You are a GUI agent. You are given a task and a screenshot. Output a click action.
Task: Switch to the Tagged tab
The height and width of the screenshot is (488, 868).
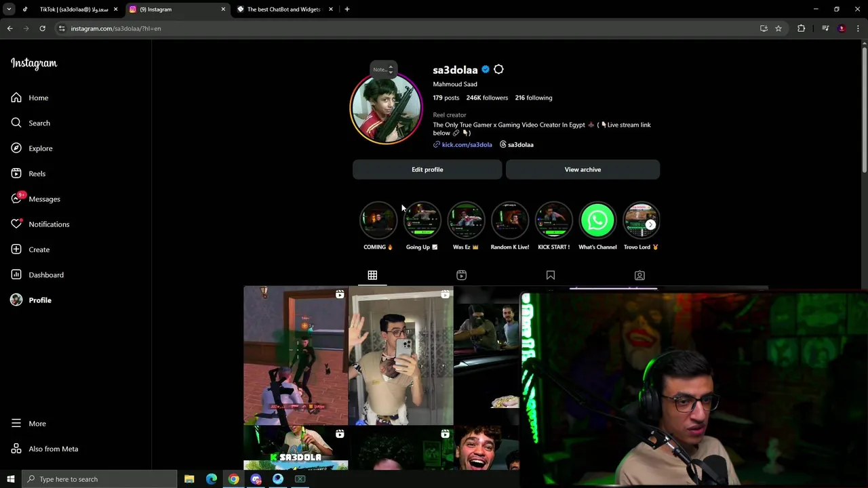pos(639,275)
